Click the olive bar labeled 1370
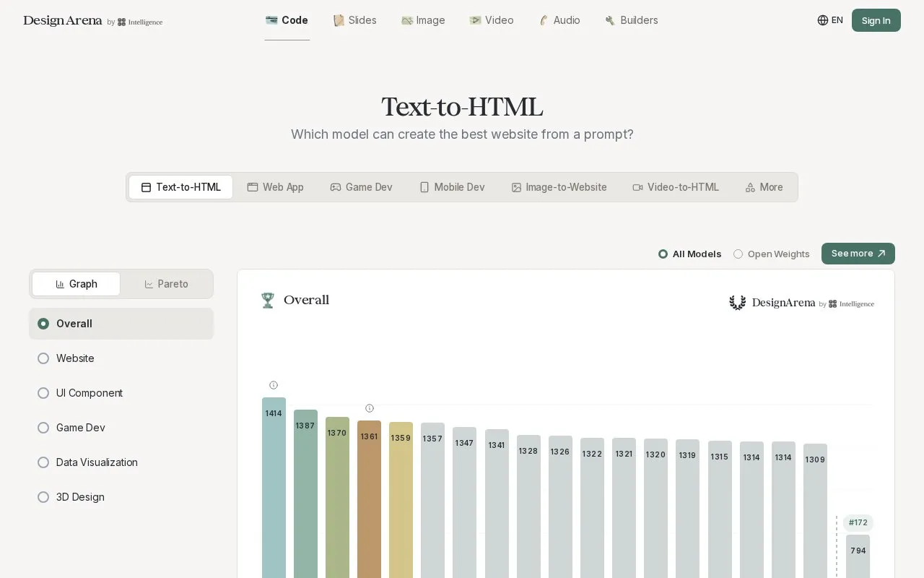Viewport: 924px width, 578px height. (x=337, y=498)
